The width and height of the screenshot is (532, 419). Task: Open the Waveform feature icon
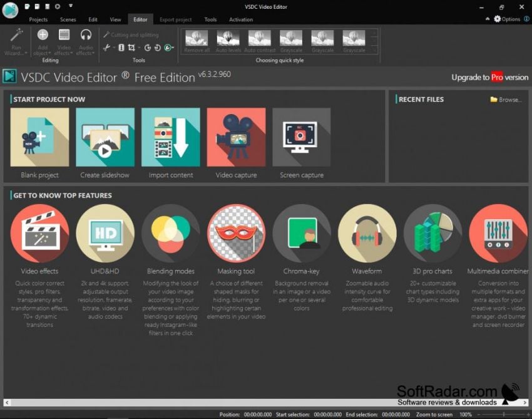tap(367, 233)
